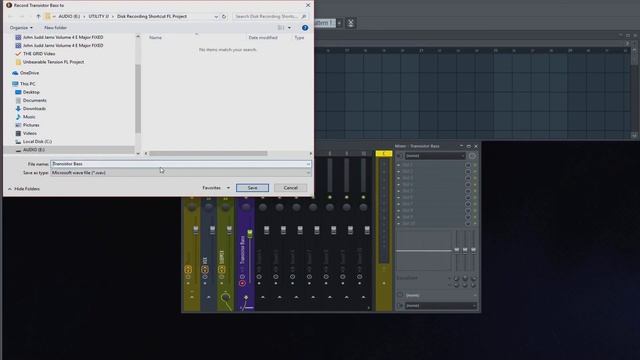Click the plus button beside the pattern tab
This screenshot has width=640, height=360.
click(x=339, y=23)
